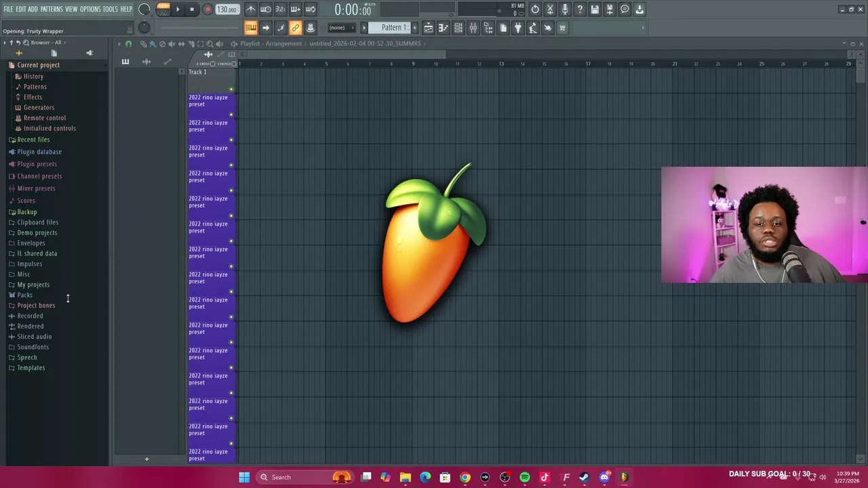The height and width of the screenshot is (488, 868).
Task: Expand the Backup folder
Action: [x=27, y=212]
